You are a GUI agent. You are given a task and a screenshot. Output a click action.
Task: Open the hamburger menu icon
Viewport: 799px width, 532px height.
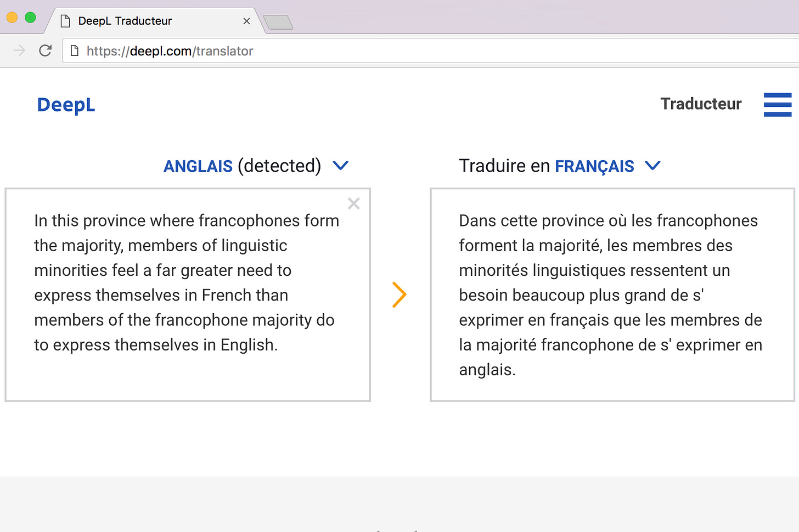coord(778,104)
